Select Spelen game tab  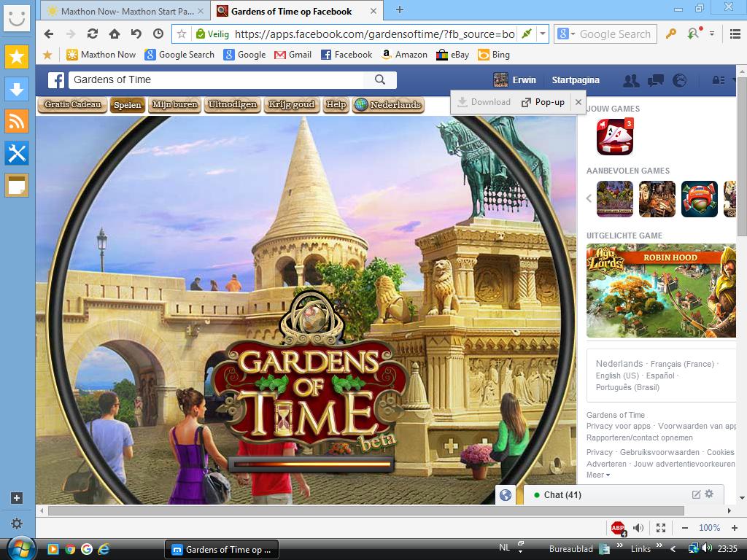point(128,105)
